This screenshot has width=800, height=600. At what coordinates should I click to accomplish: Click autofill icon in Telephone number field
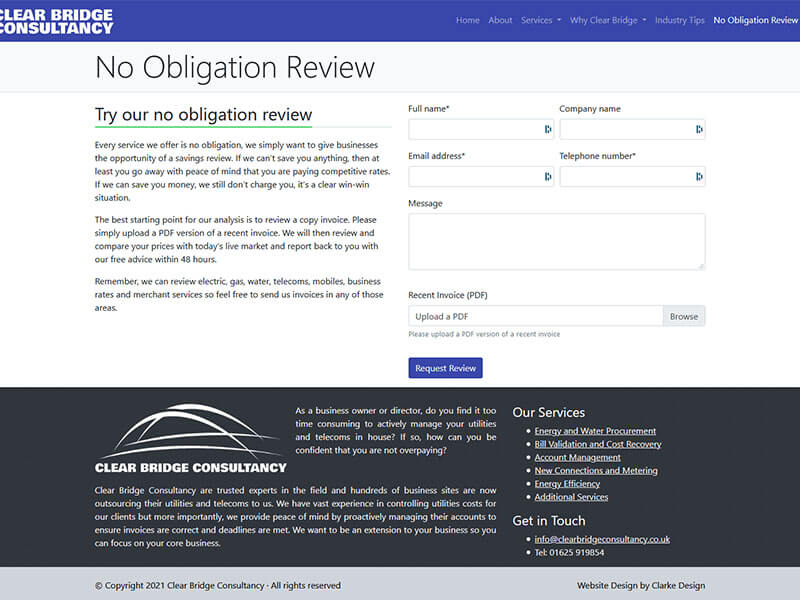(x=699, y=177)
